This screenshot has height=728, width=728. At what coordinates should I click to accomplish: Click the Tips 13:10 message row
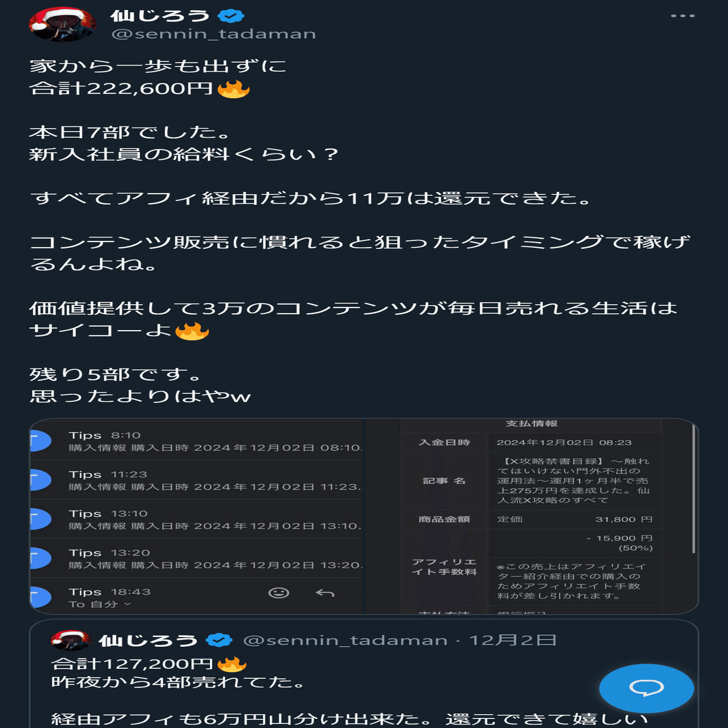click(x=196, y=519)
